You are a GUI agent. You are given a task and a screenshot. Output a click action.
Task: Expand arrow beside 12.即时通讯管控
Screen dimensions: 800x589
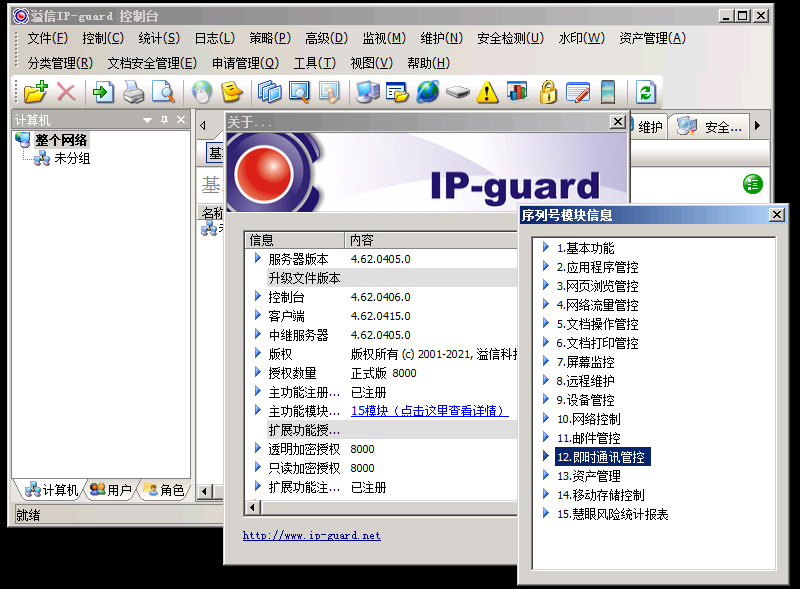[x=545, y=456]
